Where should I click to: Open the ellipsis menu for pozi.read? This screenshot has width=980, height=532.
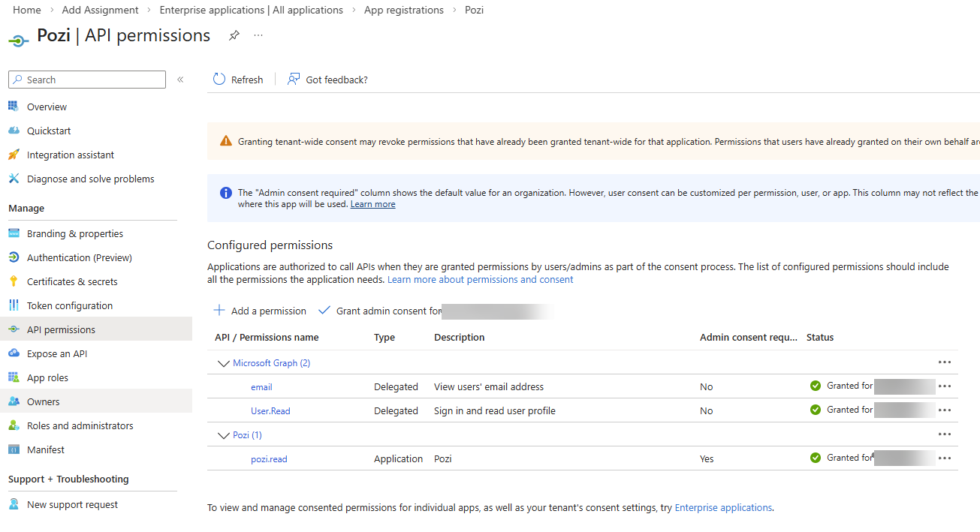pyautogui.click(x=944, y=458)
